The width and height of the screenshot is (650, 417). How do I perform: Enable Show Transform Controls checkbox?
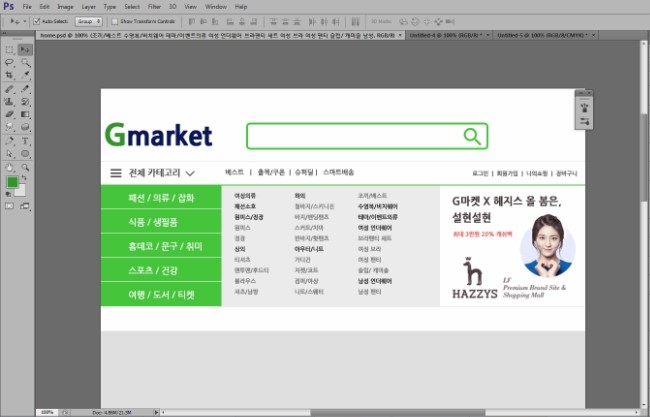[x=115, y=21]
